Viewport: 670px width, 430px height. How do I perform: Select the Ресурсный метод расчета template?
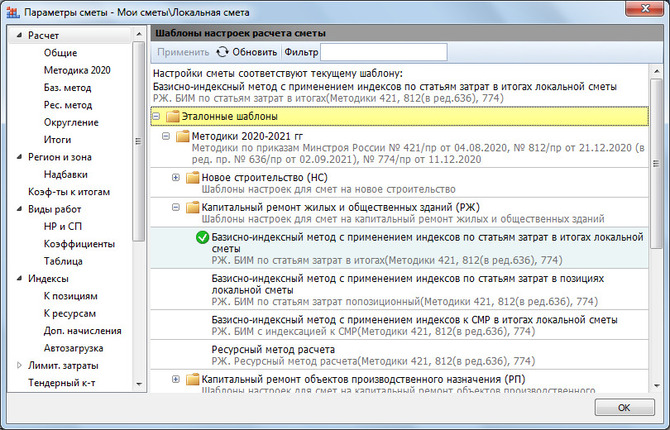click(399, 355)
